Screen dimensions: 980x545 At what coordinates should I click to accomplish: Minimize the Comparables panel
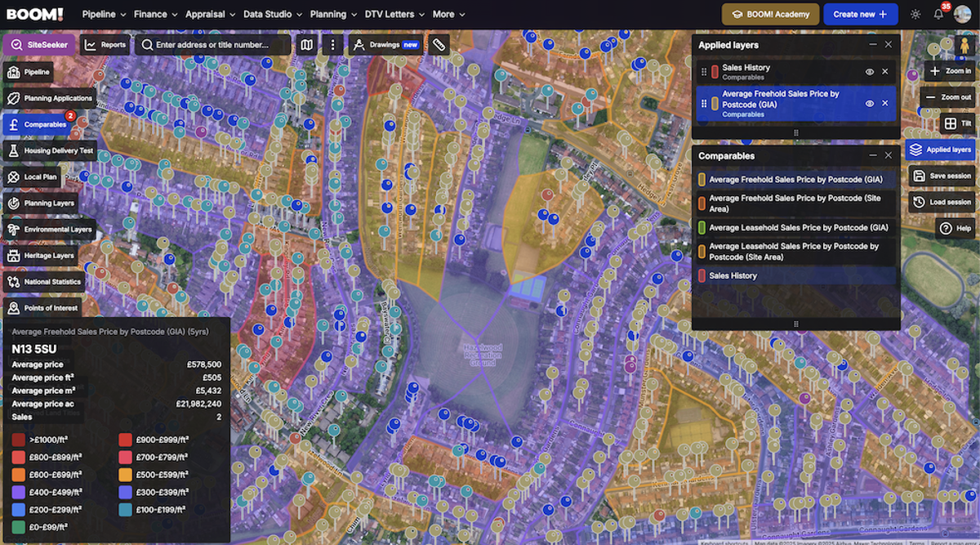pos(873,155)
